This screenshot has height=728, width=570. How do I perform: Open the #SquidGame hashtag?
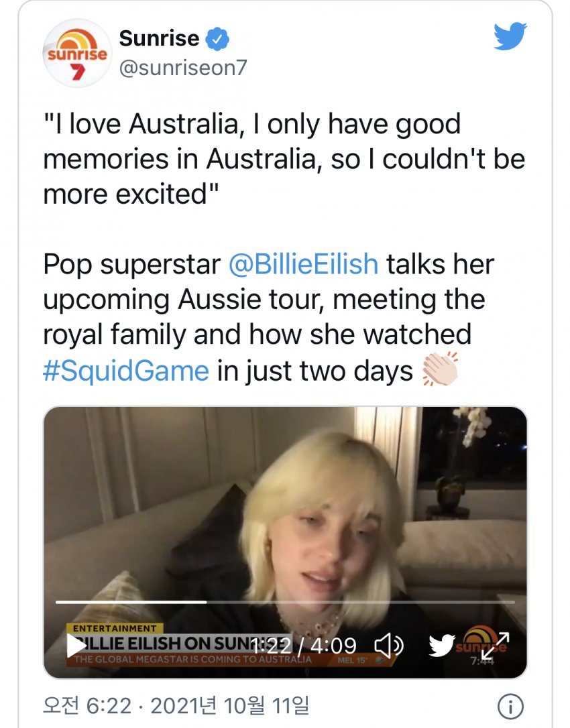[x=126, y=371]
